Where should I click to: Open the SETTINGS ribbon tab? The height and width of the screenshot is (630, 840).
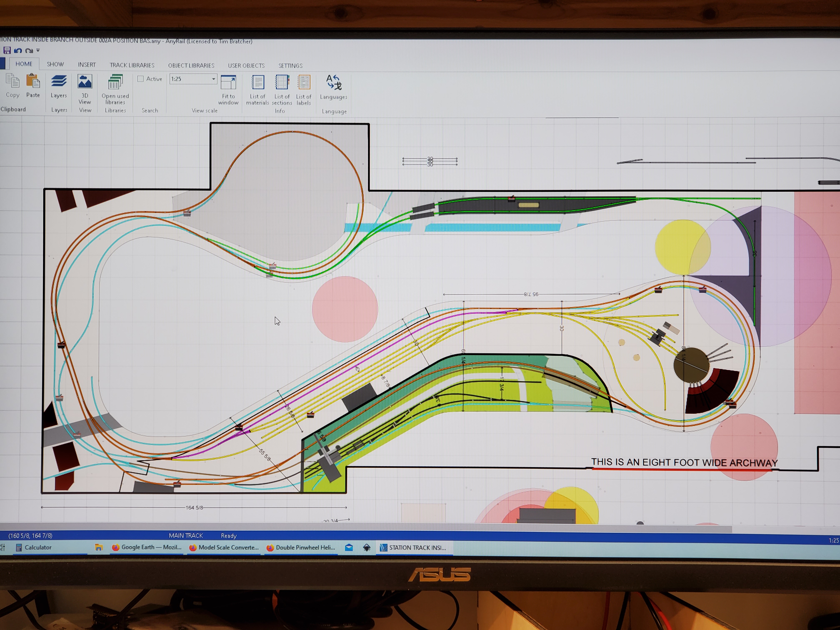click(290, 66)
